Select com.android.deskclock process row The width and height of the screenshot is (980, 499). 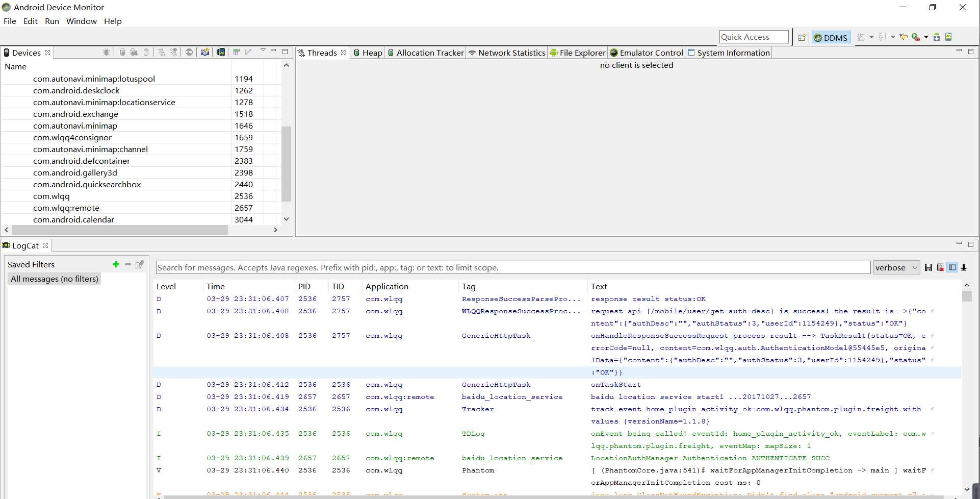pos(141,90)
